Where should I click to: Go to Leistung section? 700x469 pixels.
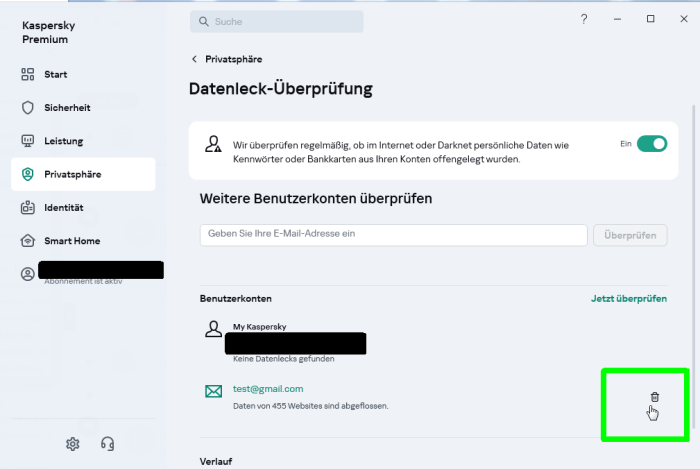(x=83, y=141)
